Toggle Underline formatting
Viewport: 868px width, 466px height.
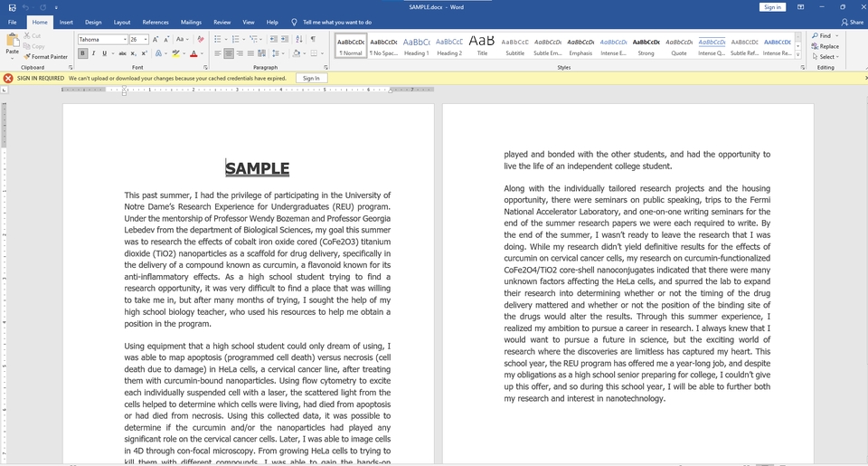point(103,53)
